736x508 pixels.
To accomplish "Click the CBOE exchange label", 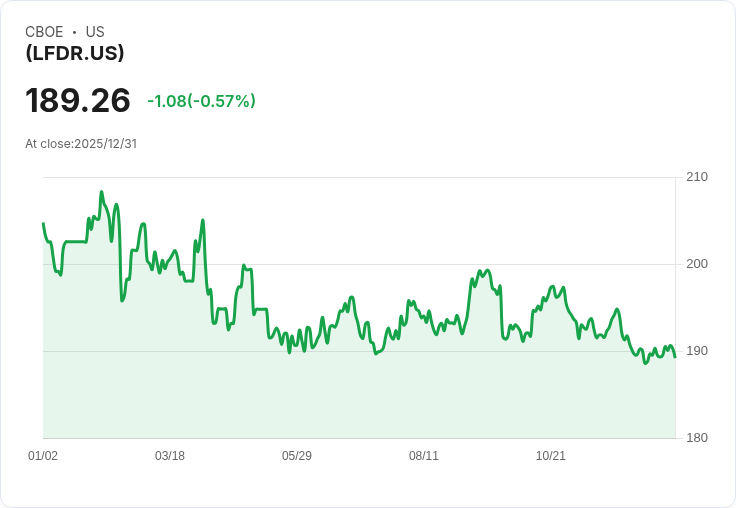I will [x=44, y=32].
